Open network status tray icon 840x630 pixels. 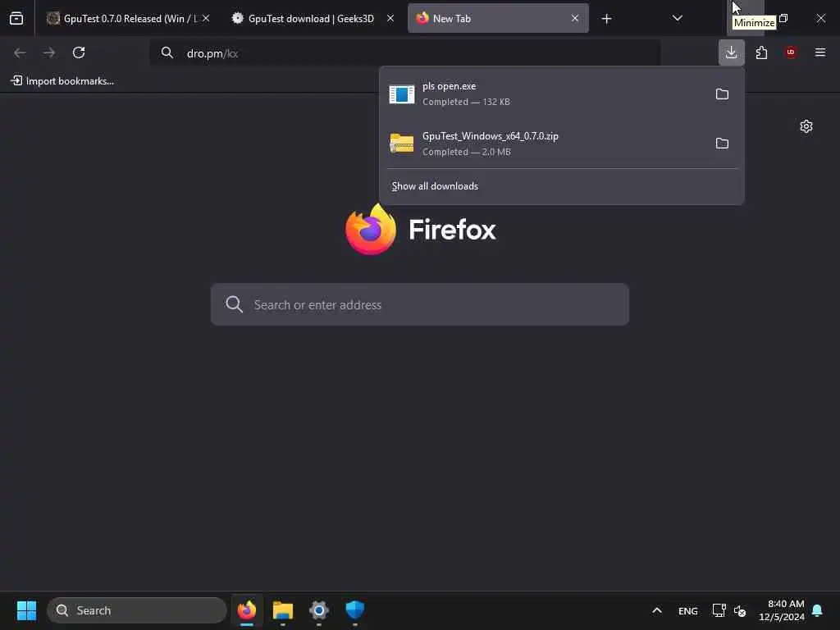(x=719, y=610)
